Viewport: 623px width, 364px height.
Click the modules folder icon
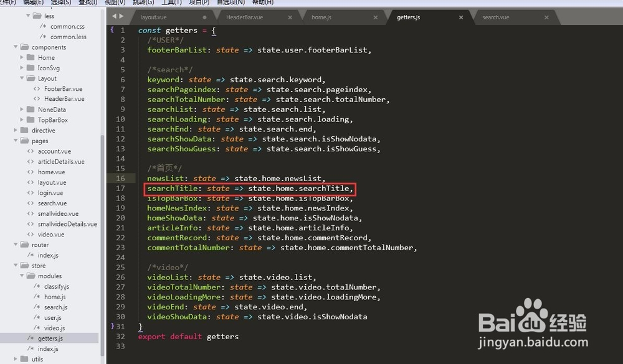(x=31, y=276)
